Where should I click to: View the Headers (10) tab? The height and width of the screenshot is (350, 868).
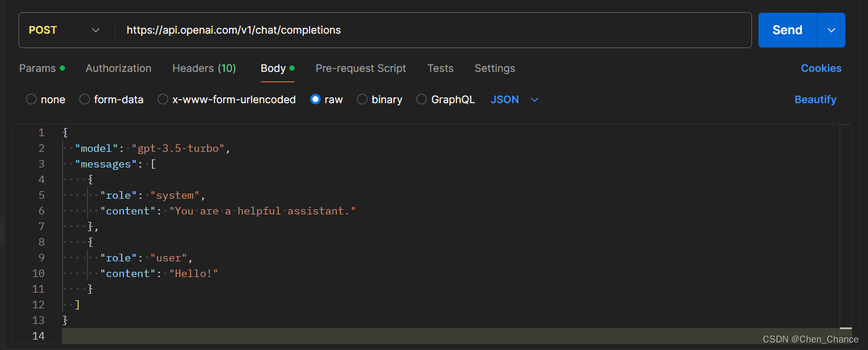(204, 68)
